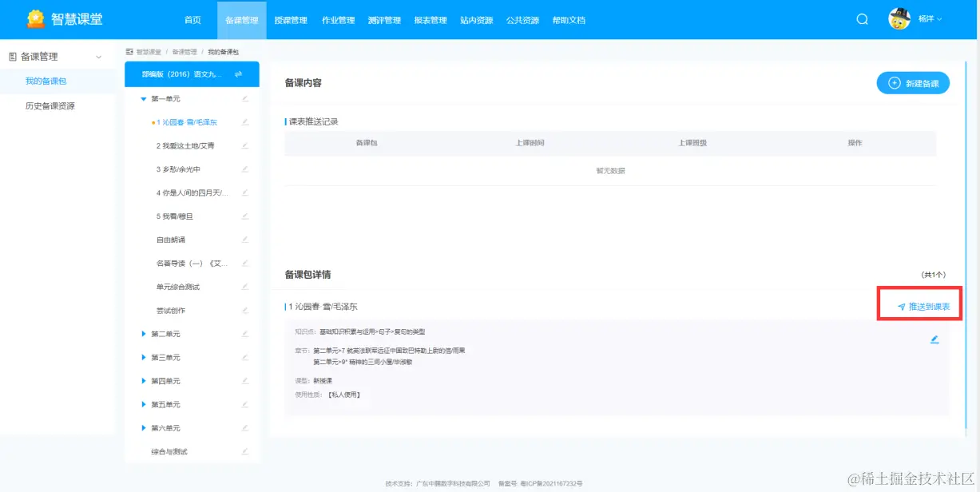The width and height of the screenshot is (980, 492).
Task: Click the 新建备课 button
Action: point(913,82)
